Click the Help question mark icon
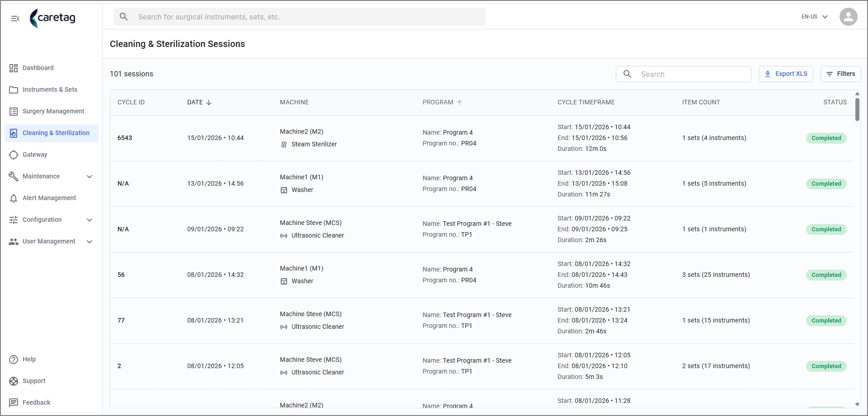This screenshot has height=416, width=868. pyautogui.click(x=14, y=360)
